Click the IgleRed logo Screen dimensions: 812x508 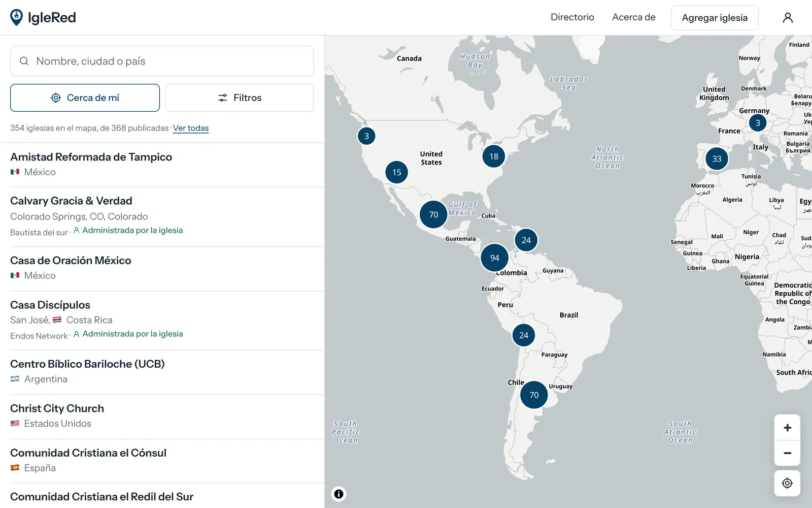43,17
